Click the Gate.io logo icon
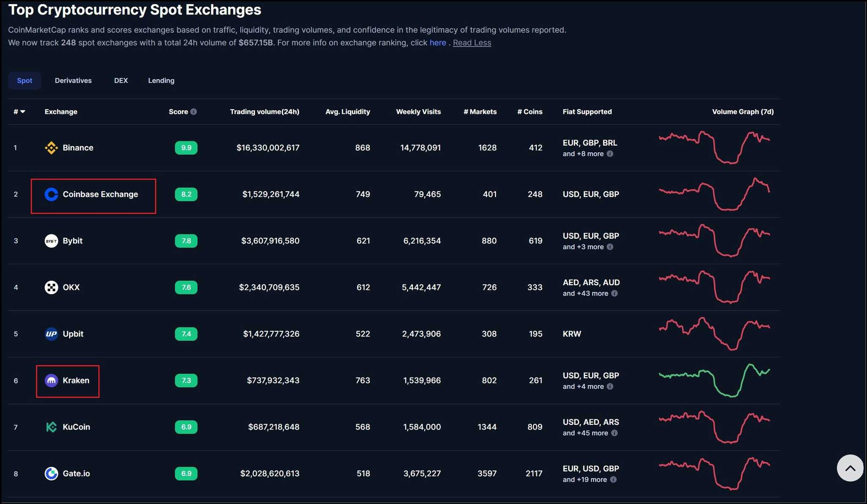The image size is (867, 504). 51,474
